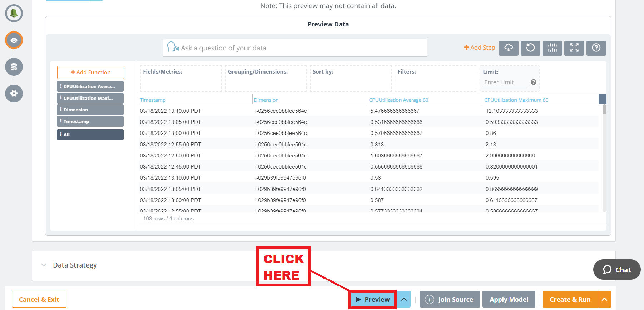Click the cloud download icon in toolbar

[508, 48]
